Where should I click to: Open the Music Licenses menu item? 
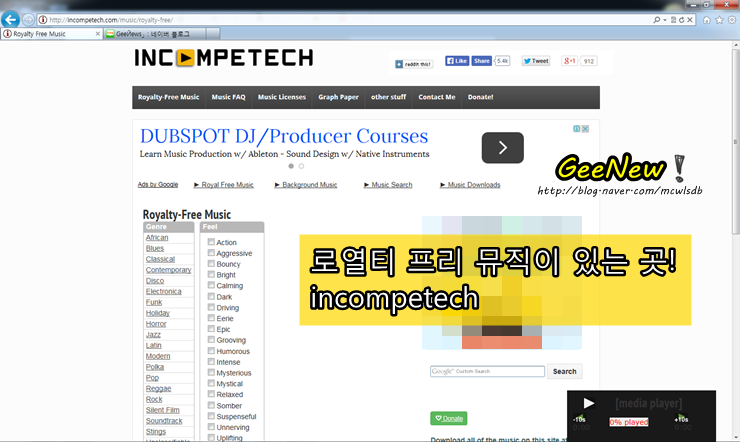click(282, 97)
